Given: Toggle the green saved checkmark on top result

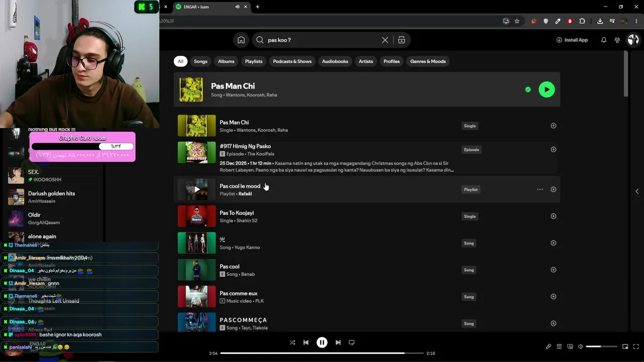Looking at the screenshot, I should (x=528, y=89).
